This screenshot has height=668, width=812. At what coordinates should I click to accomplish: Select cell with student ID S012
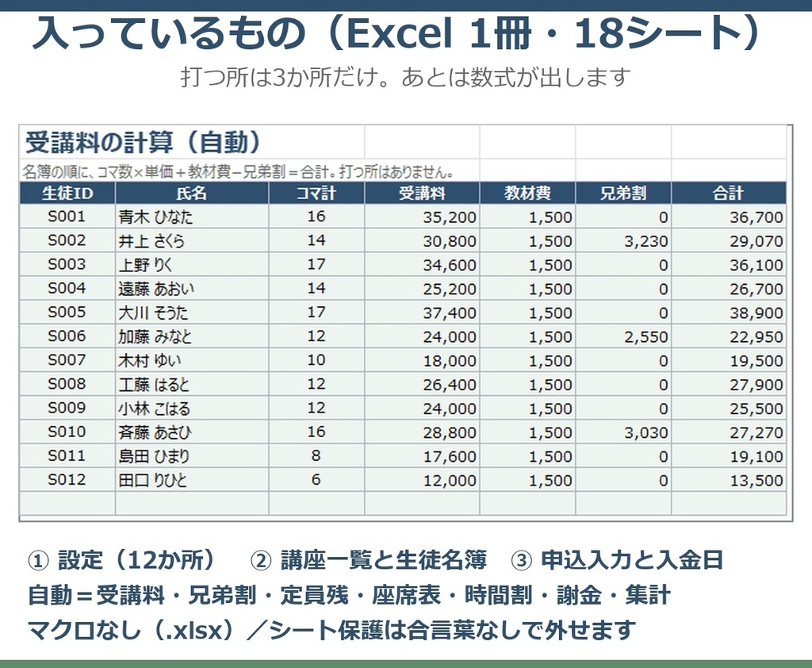click(x=67, y=479)
